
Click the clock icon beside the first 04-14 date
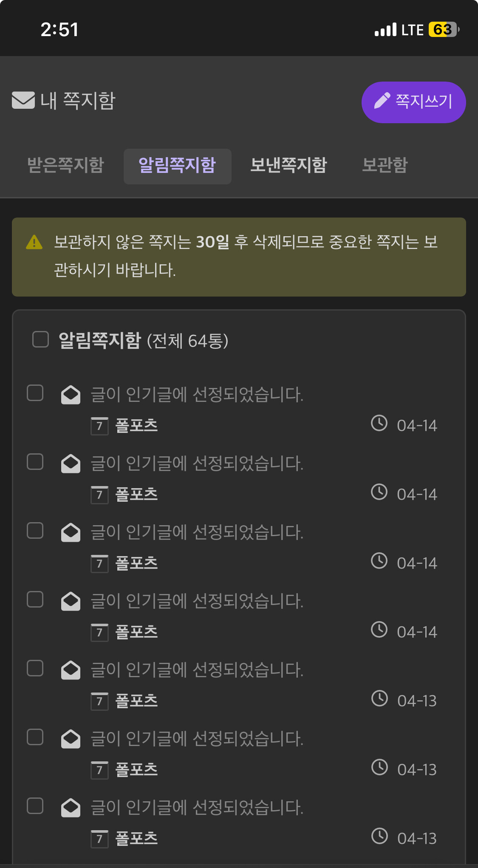[379, 423]
